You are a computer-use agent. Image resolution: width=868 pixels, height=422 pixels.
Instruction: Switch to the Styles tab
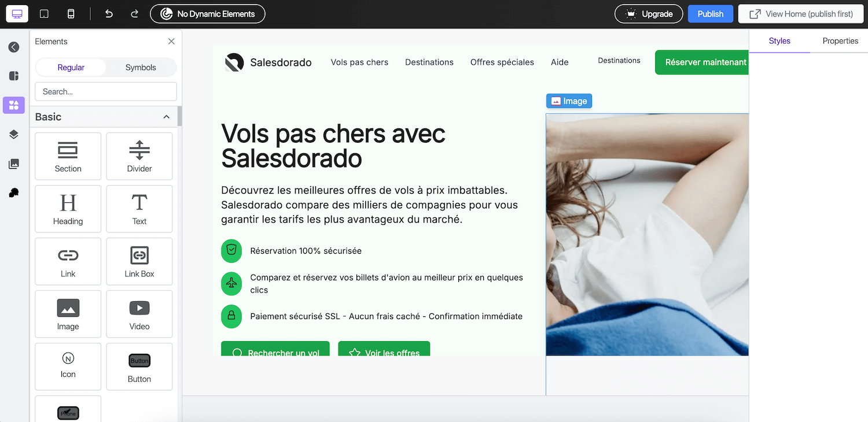tap(779, 41)
